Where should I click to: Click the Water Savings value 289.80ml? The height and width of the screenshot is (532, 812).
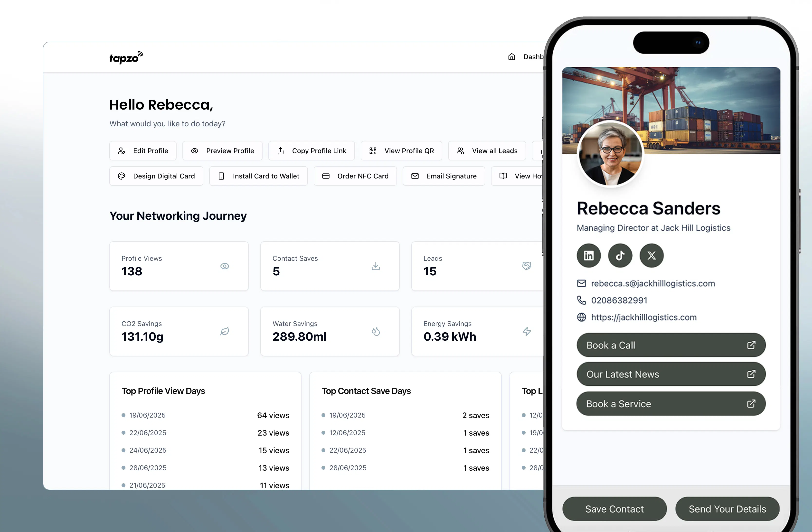299,336
